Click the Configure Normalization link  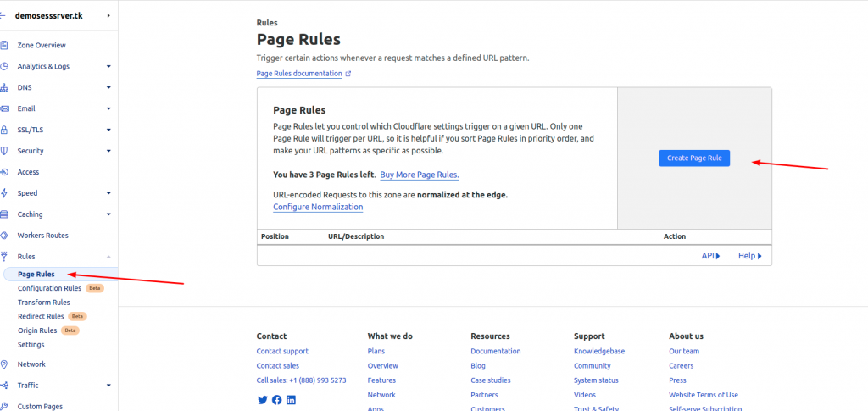318,207
